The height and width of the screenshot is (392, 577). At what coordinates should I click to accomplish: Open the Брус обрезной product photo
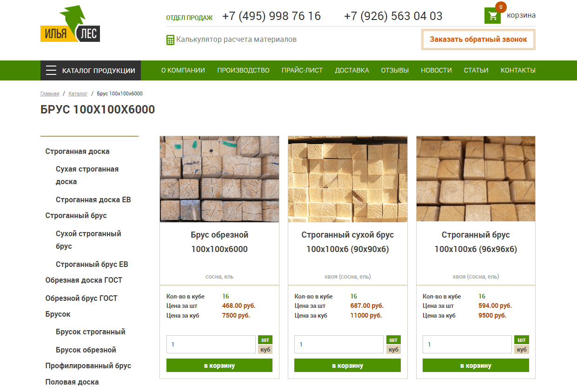[219, 179]
